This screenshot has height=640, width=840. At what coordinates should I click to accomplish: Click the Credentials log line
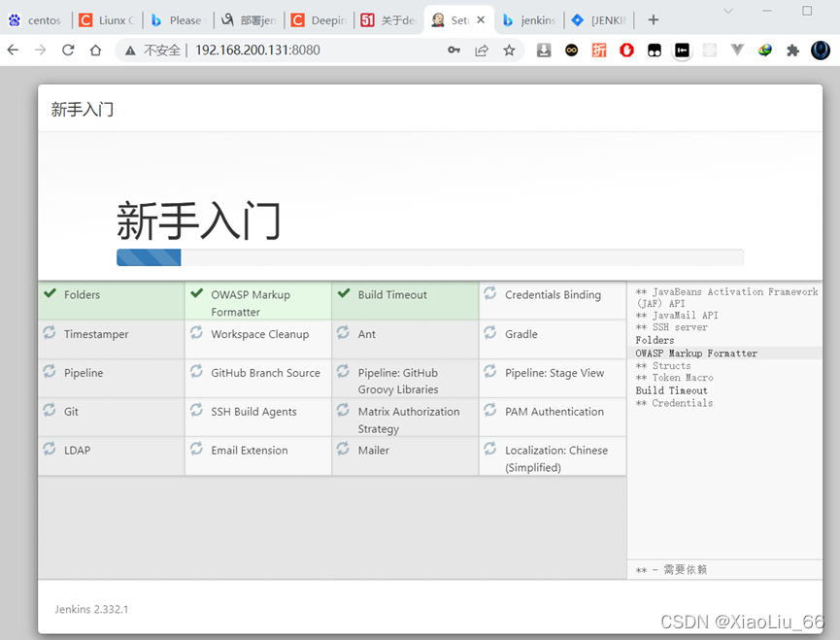tap(674, 403)
